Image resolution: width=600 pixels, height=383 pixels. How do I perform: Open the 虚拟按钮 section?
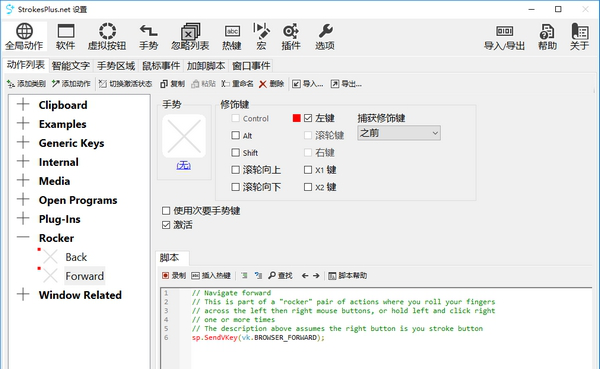pyautogui.click(x=107, y=37)
